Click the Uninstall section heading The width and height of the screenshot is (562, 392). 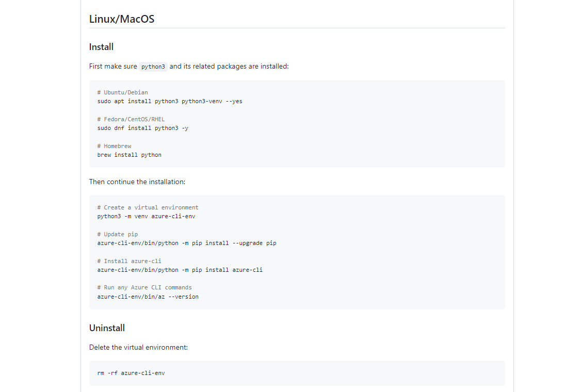pyautogui.click(x=107, y=328)
